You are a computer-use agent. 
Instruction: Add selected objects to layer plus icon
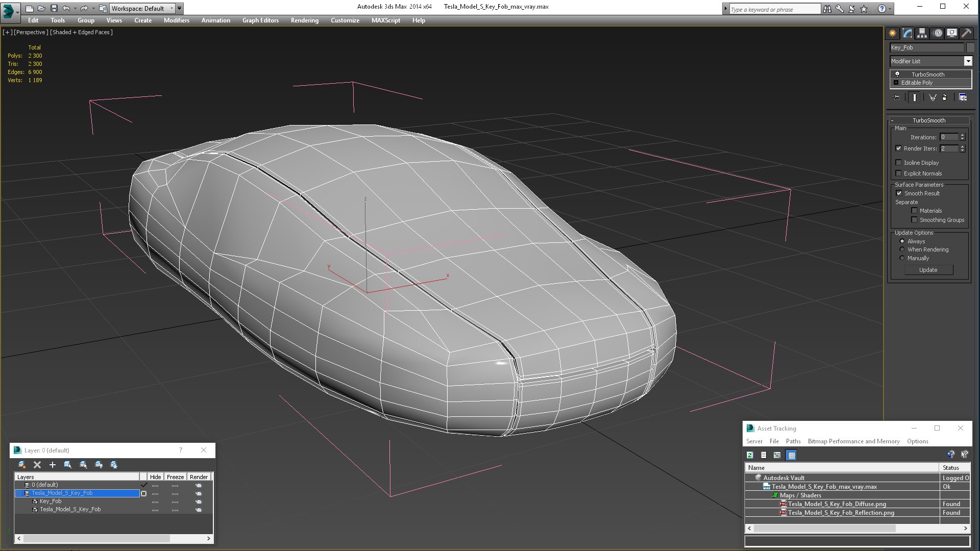click(x=52, y=465)
